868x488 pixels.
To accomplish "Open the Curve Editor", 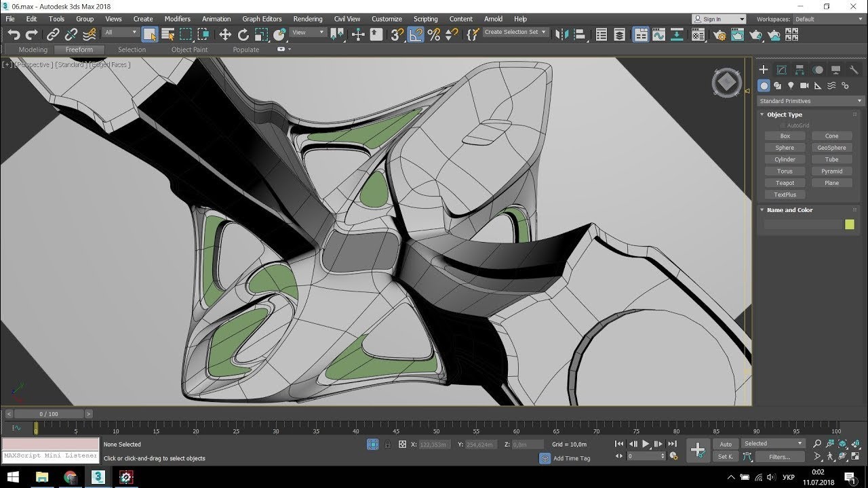I will click(658, 35).
